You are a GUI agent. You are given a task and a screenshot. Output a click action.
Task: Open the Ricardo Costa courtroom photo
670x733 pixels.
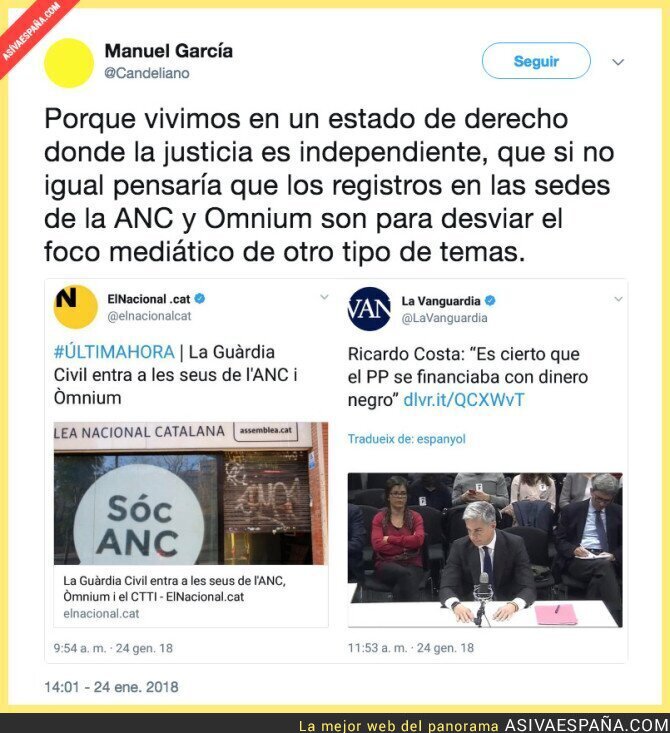485,550
